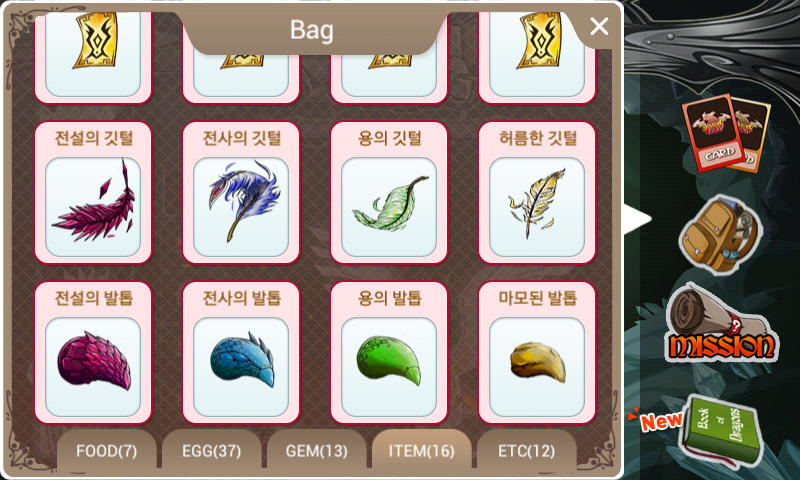Tap the 전사의 발톱 blue claw

(241, 353)
